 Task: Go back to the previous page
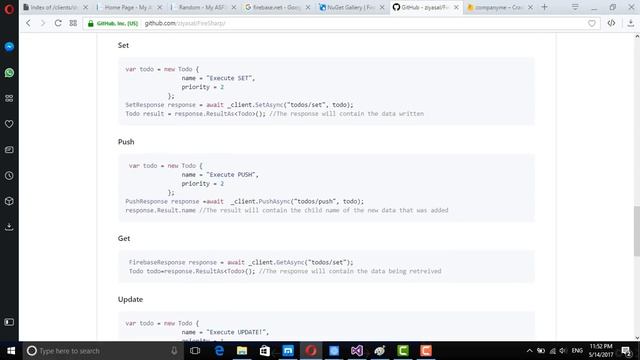coord(28,23)
